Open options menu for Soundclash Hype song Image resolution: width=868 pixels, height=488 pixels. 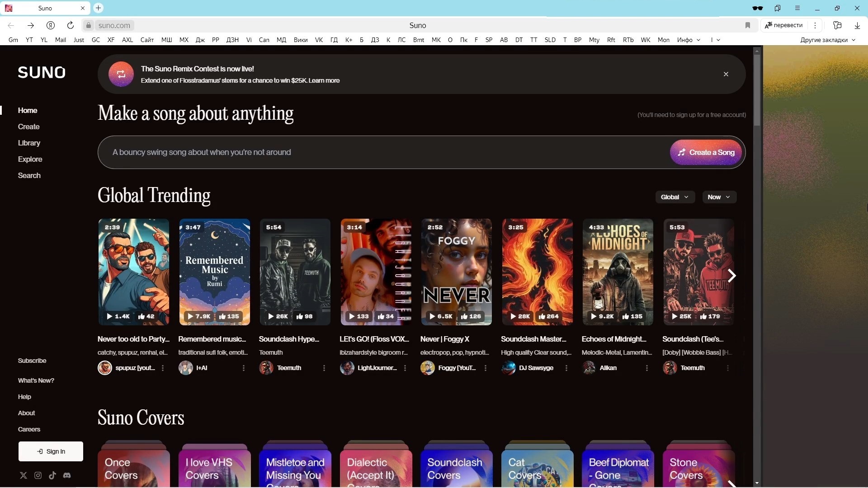pos(324,368)
